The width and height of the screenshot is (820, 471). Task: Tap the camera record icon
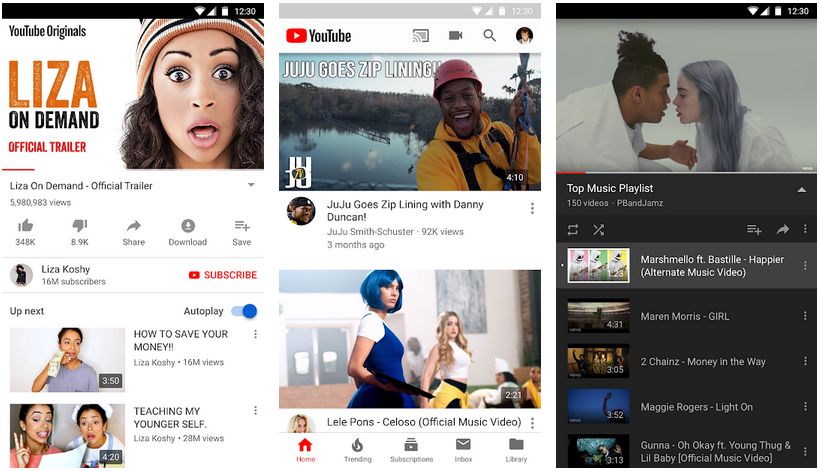pyautogui.click(x=455, y=36)
